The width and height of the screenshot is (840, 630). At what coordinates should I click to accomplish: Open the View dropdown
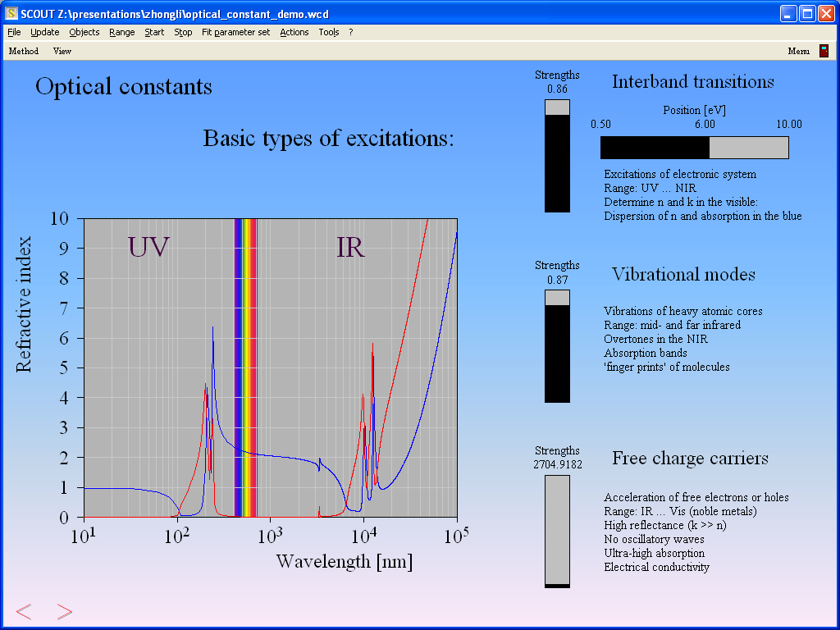pos(62,51)
